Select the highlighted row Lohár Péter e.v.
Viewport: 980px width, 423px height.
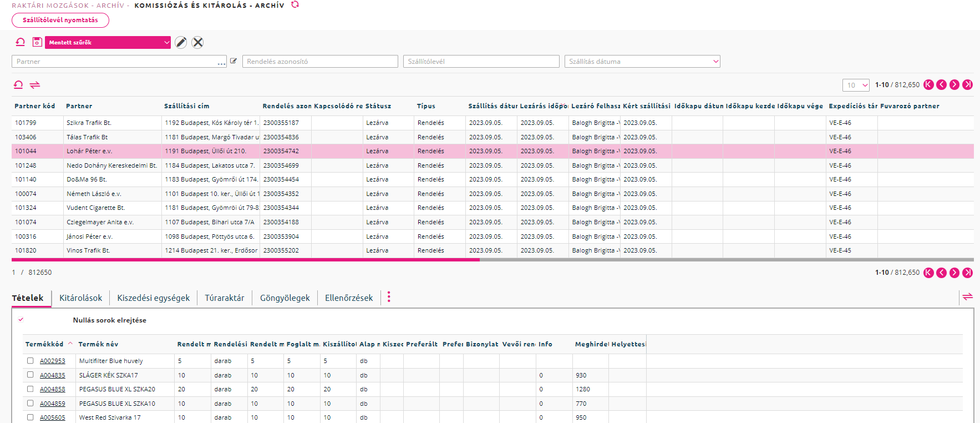[492, 151]
